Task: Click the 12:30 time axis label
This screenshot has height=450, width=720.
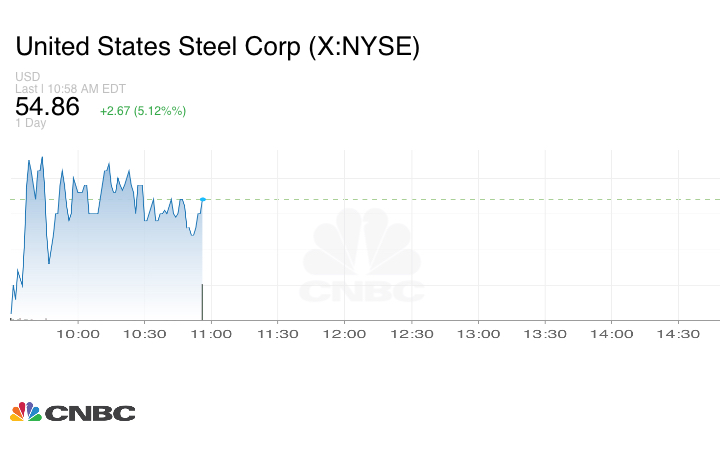Action: [411, 334]
